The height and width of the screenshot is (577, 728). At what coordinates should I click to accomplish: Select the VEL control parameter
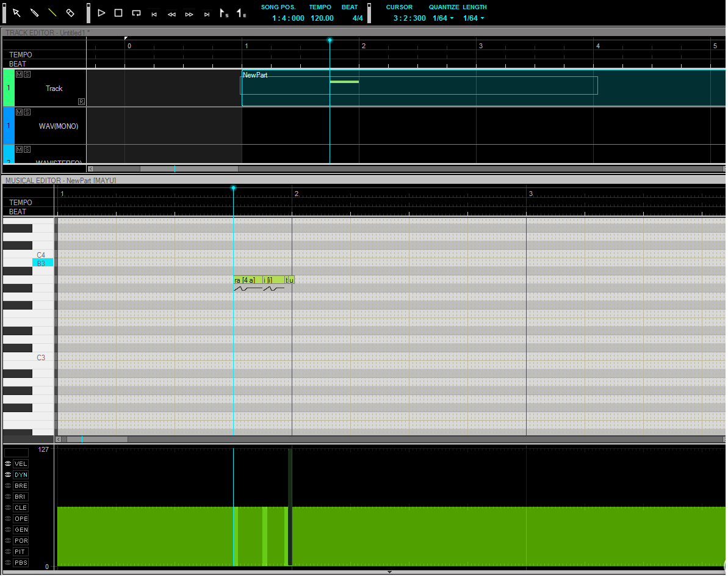(x=21, y=464)
